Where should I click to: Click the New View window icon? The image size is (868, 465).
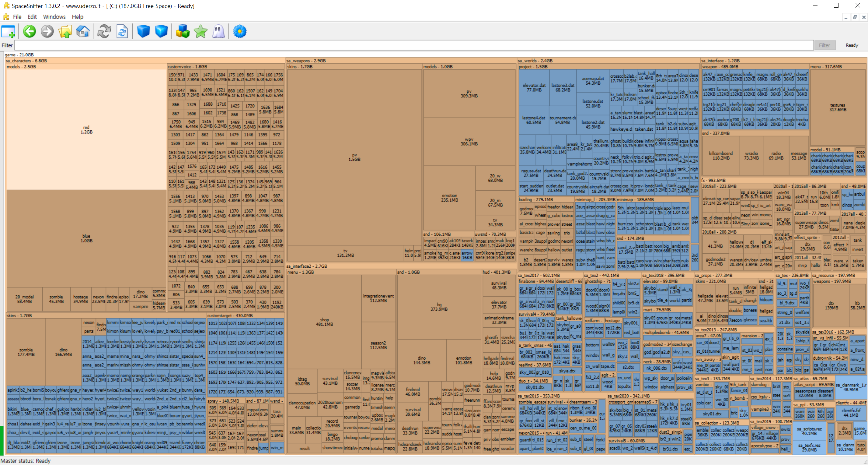click(x=8, y=31)
